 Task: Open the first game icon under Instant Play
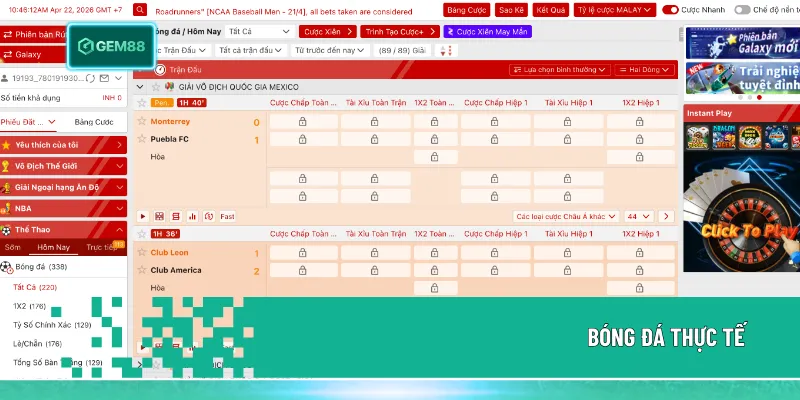[x=697, y=137]
